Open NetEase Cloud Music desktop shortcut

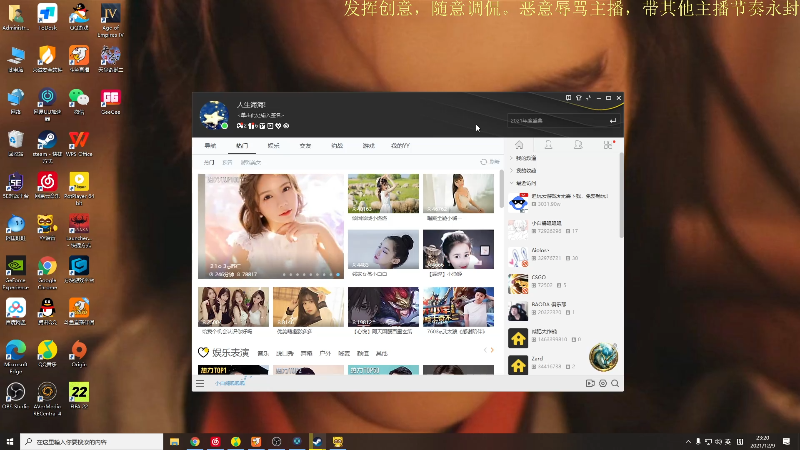[x=47, y=186]
